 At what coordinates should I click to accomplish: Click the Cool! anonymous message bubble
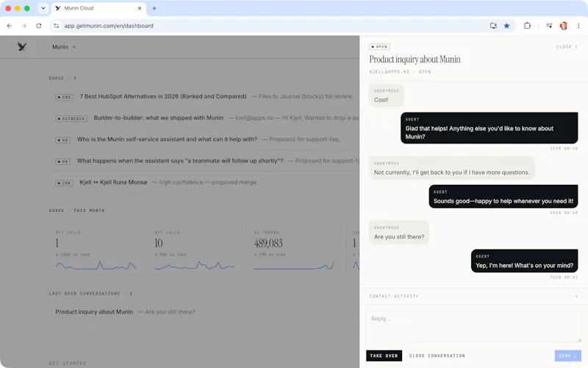pyautogui.click(x=387, y=96)
